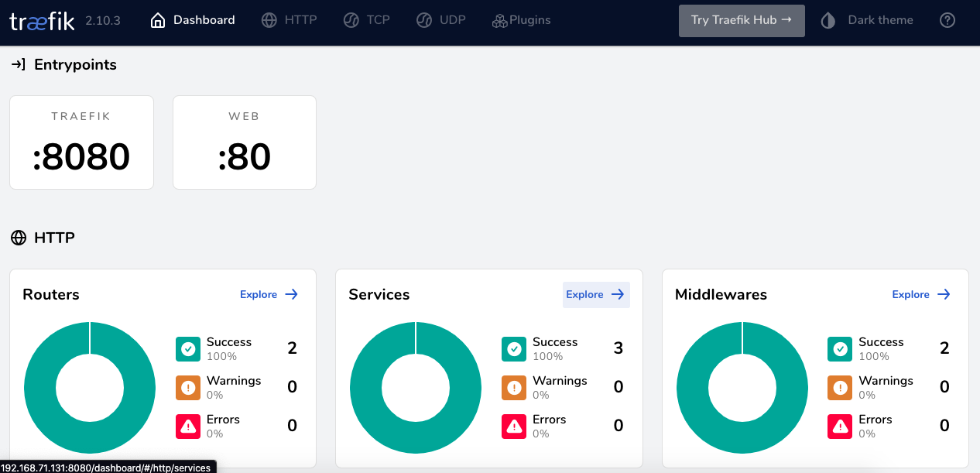Open the Plugins navigation tab
The height and width of the screenshot is (473, 980).
coord(521,21)
